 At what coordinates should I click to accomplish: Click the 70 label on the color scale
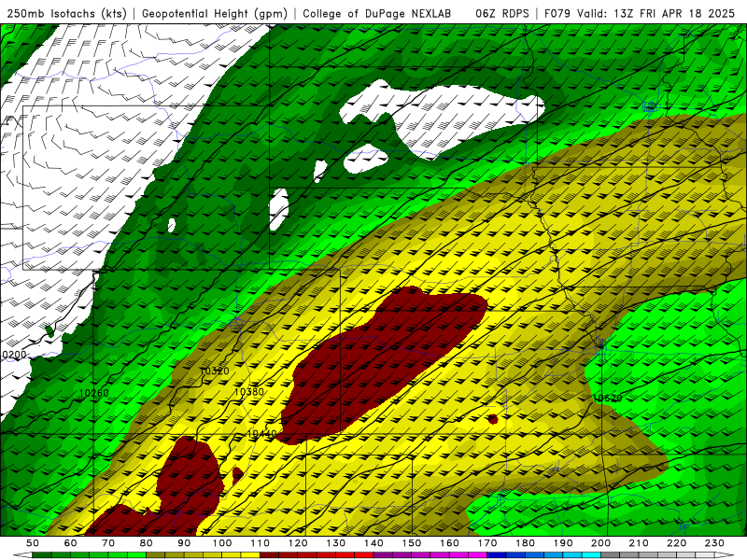(108, 543)
